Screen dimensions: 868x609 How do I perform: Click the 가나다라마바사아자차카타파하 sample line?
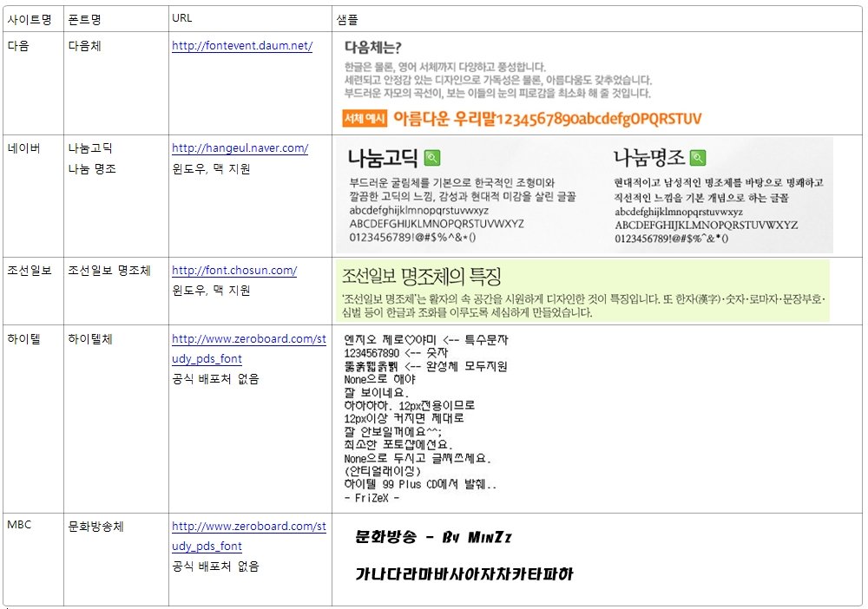(464, 574)
